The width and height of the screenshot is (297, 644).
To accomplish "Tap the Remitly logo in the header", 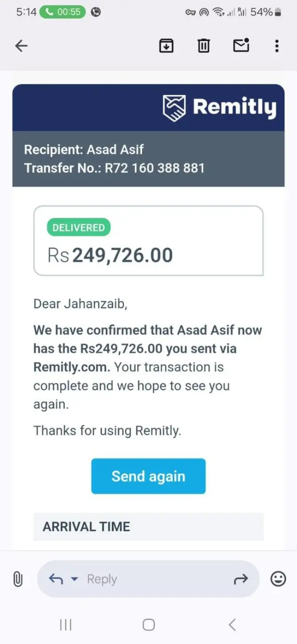I will click(x=219, y=107).
